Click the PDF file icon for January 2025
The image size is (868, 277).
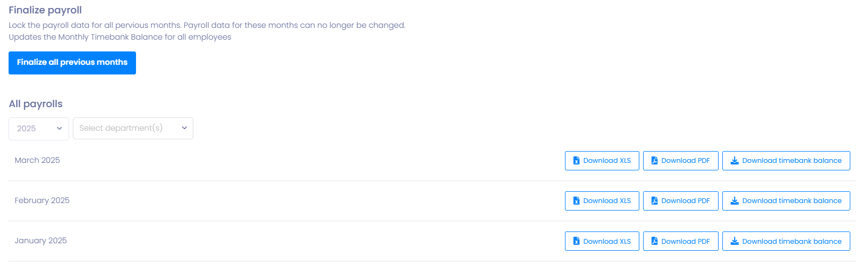coord(654,242)
